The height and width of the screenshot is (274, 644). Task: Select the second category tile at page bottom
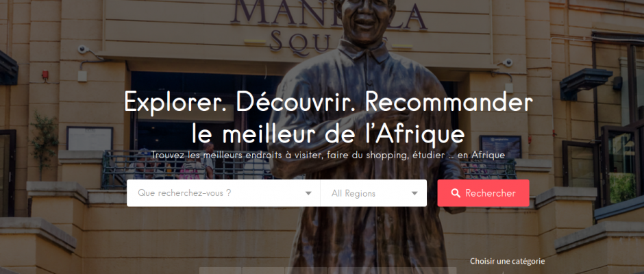point(263,271)
